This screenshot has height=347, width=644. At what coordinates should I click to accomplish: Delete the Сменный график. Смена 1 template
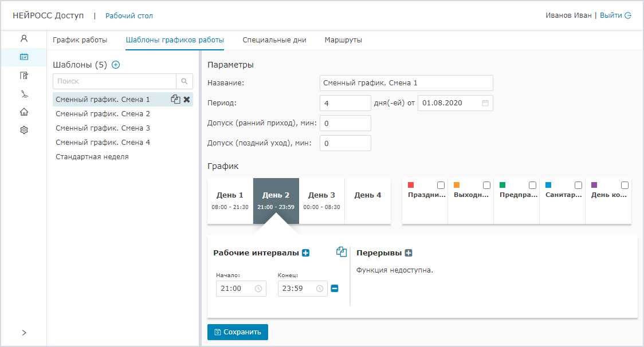[x=187, y=99]
